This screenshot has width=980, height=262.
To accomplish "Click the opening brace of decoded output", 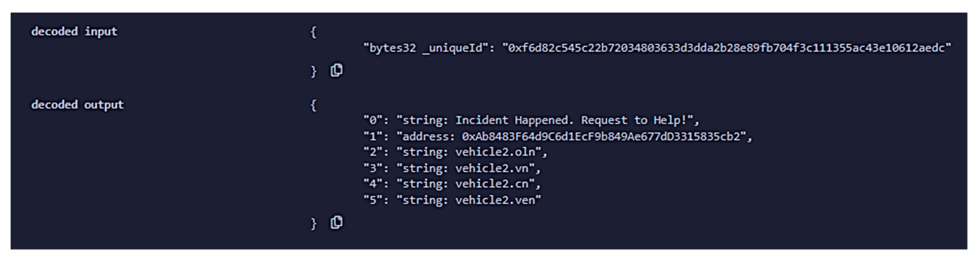I will tap(313, 105).
